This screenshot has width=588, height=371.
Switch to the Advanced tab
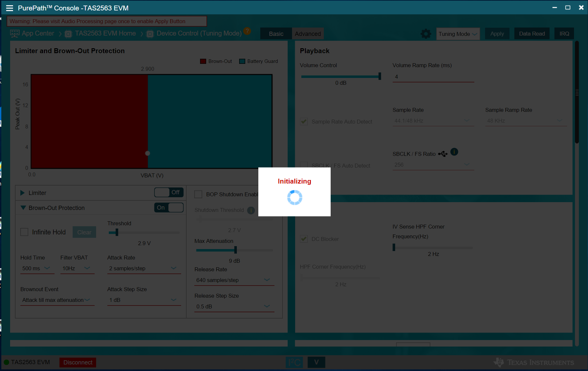(x=308, y=34)
